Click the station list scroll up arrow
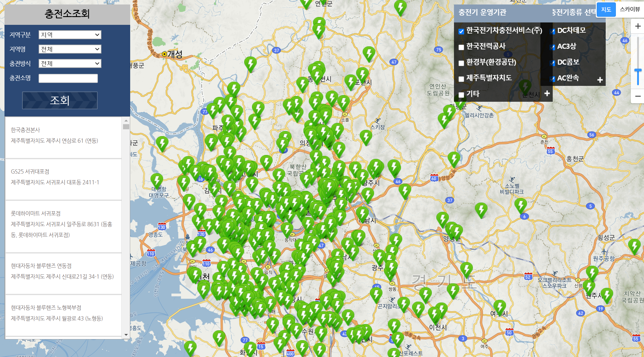The image size is (644, 357). (x=126, y=120)
